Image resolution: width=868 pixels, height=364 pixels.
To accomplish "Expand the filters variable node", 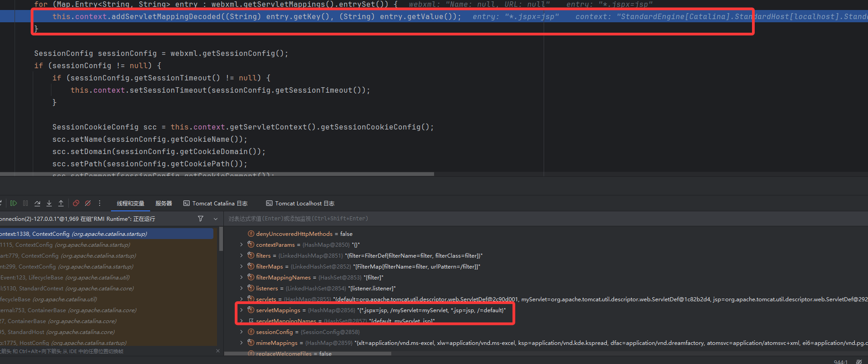I will point(242,256).
